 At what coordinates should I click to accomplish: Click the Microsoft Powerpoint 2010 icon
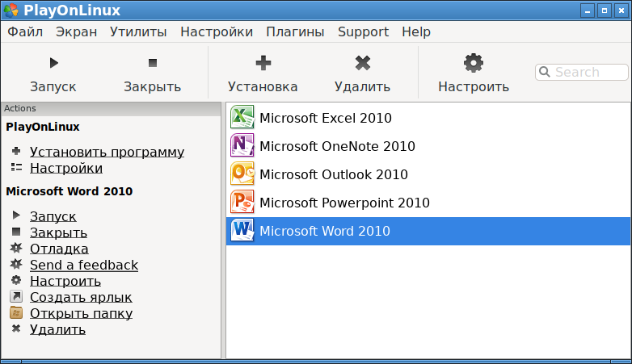click(x=242, y=202)
